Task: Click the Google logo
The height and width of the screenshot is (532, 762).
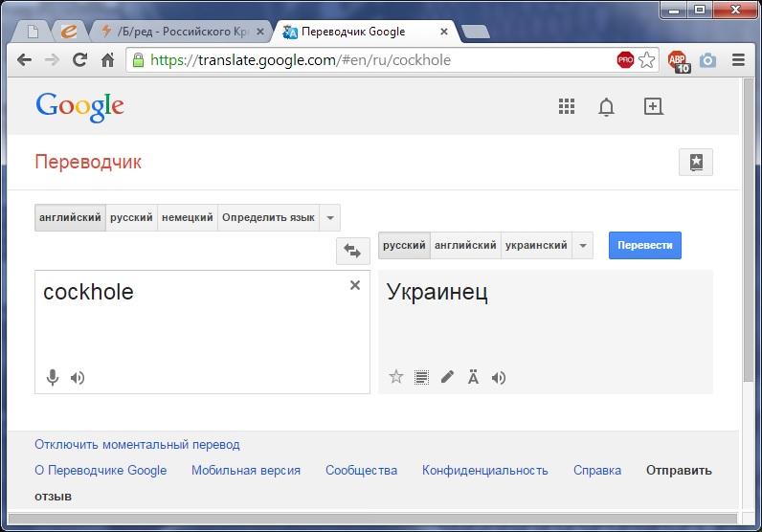Action: coord(79,107)
